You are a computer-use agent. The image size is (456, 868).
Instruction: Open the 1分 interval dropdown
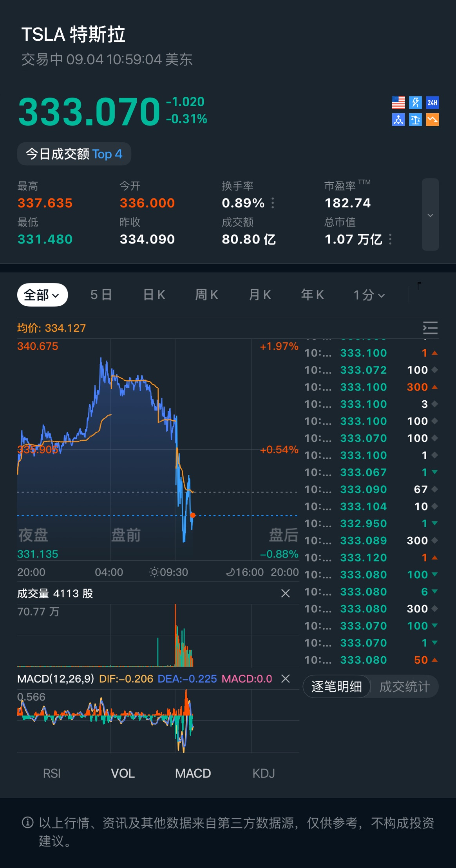[369, 295]
